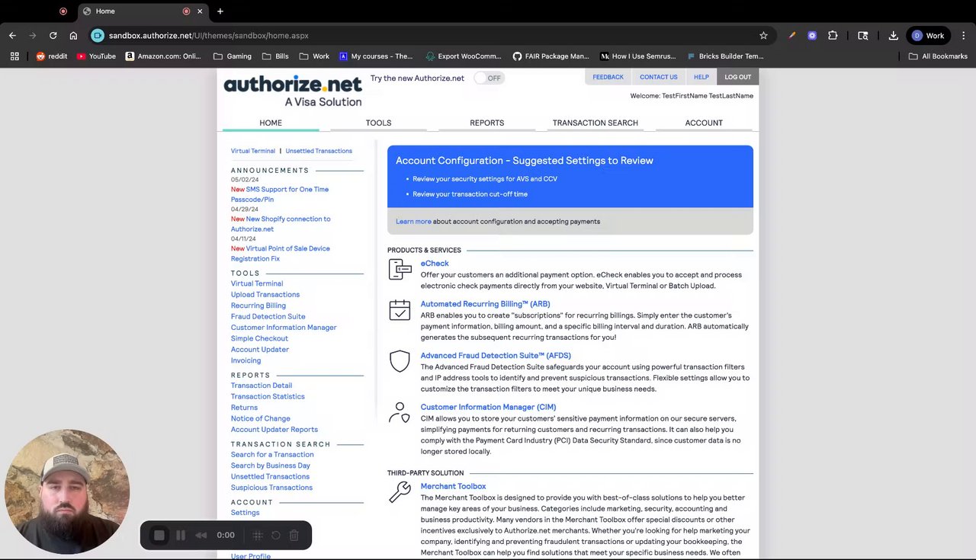
Task: Click the Authorize.net logo
Action: click(293, 91)
